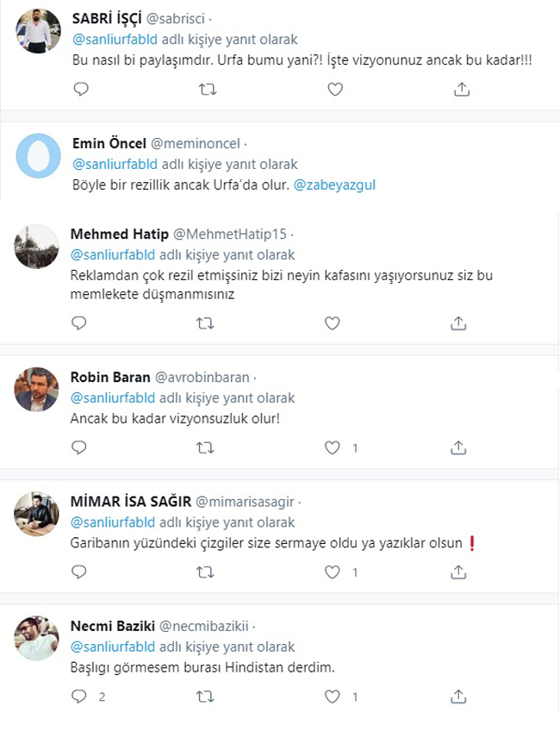Reply to SABRİ İŞÇİ's tweet
Image resolution: width=560 pixels, height=738 pixels.
[80, 89]
